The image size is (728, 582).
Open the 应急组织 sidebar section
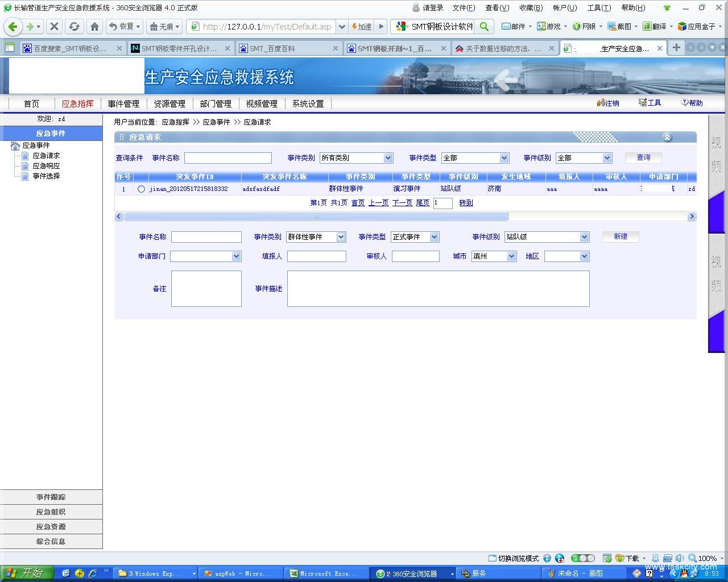coord(51,512)
